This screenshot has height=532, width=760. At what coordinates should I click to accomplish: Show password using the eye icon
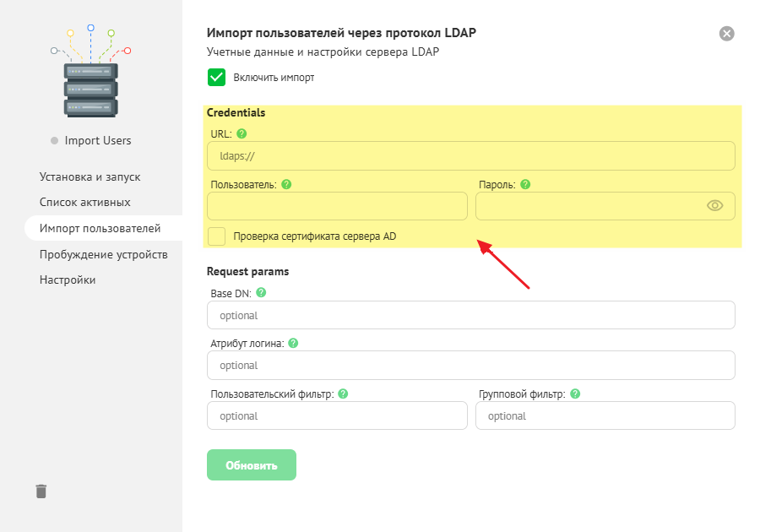[715, 205]
